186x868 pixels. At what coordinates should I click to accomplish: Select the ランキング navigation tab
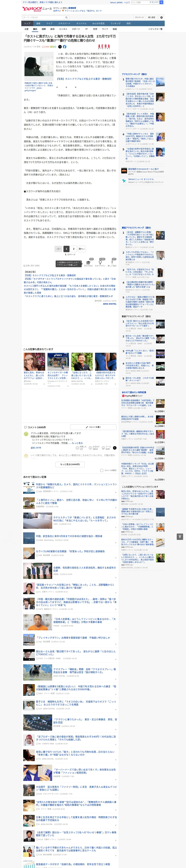115,24
